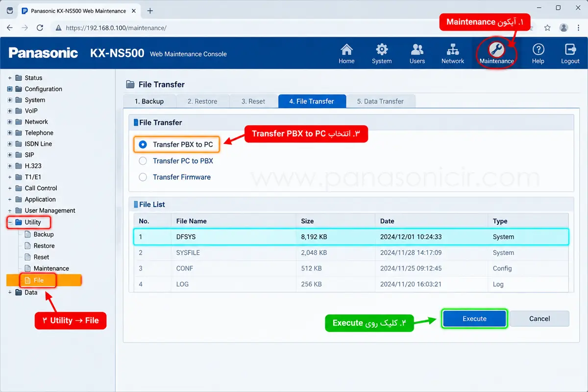The width and height of the screenshot is (588, 392).
Task: Click the browser address bar URL
Action: click(116, 28)
